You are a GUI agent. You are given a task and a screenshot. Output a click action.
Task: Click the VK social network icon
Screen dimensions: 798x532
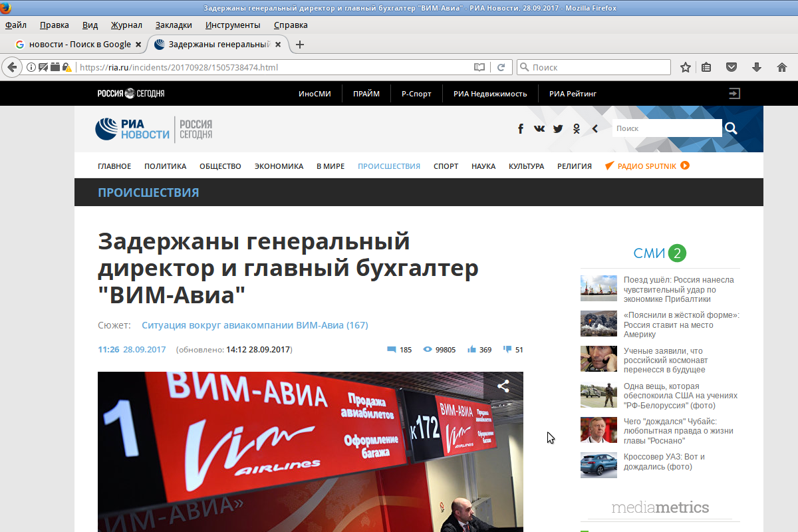coord(539,129)
